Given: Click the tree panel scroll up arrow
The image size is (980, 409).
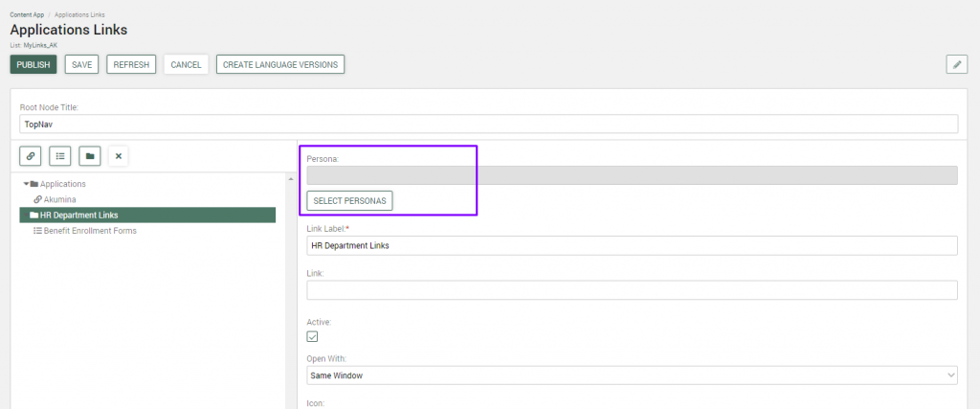Looking at the screenshot, I should click(290, 179).
